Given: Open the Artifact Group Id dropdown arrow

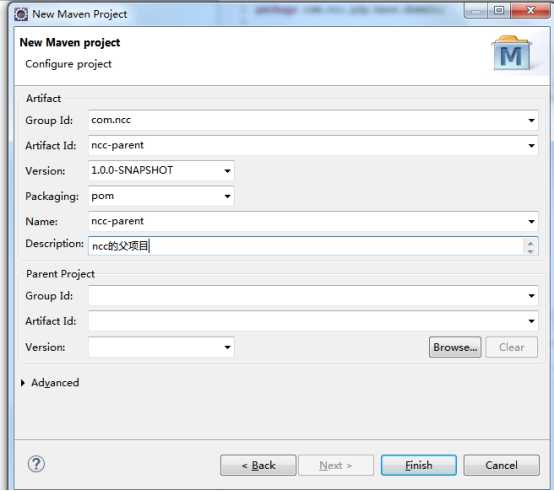Looking at the screenshot, I should [x=531, y=120].
